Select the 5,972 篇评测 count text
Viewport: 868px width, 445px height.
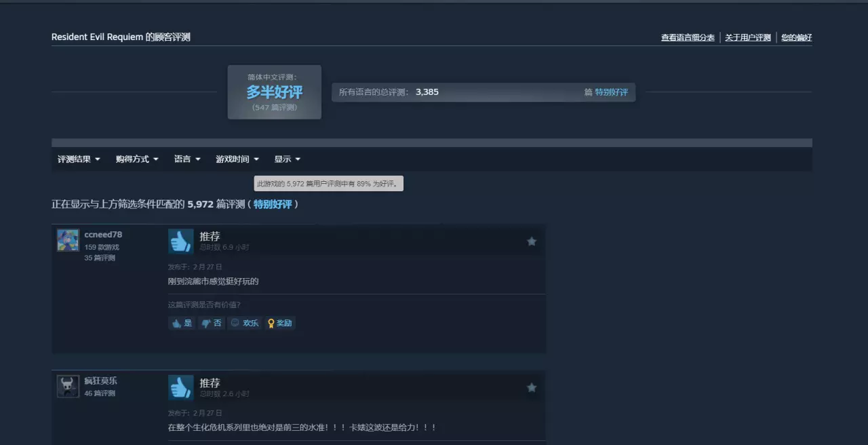click(216, 204)
